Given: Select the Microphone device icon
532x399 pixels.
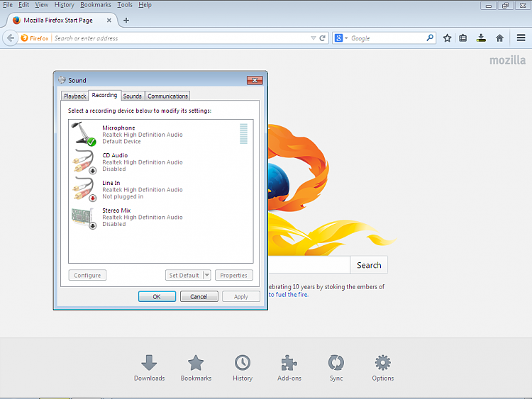Looking at the screenshot, I should tap(84, 134).
